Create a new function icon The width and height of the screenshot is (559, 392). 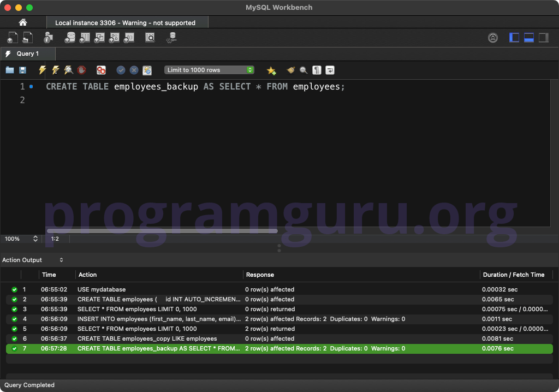pyautogui.click(x=129, y=38)
